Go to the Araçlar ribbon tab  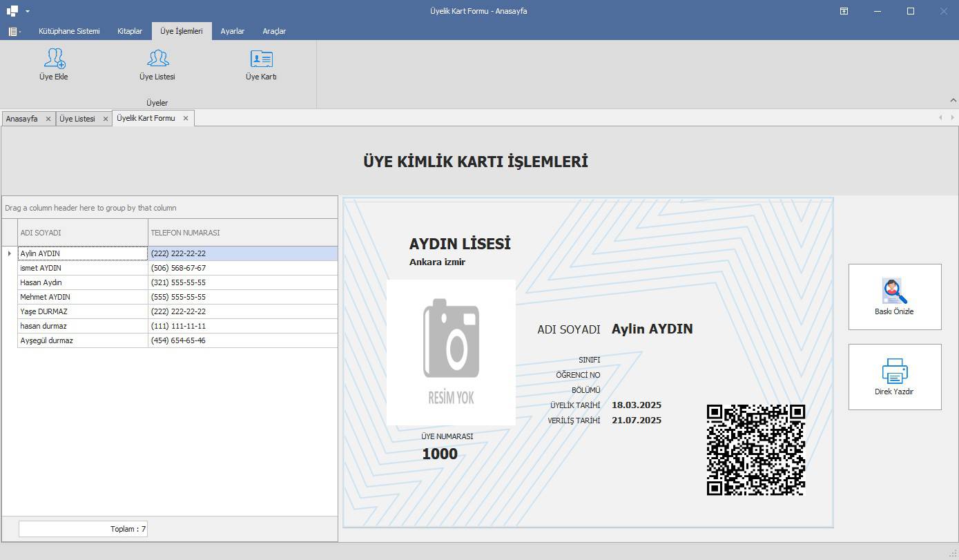tap(274, 31)
